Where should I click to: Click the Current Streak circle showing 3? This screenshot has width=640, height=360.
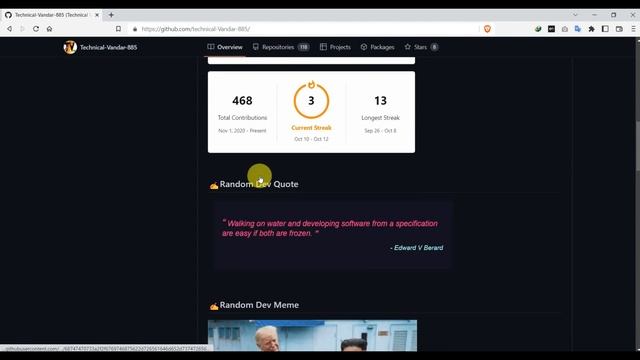(311, 101)
